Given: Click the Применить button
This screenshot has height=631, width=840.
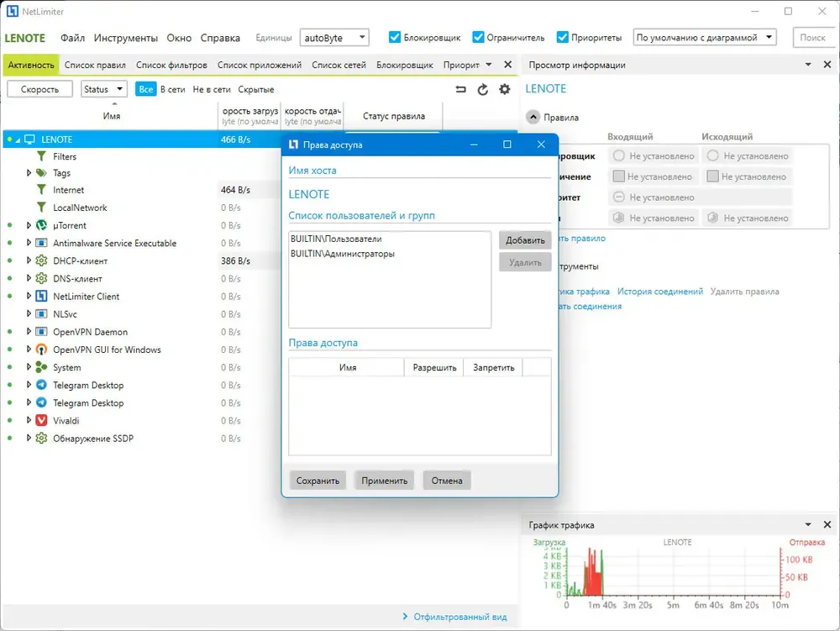Looking at the screenshot, I should click(384, 481).
